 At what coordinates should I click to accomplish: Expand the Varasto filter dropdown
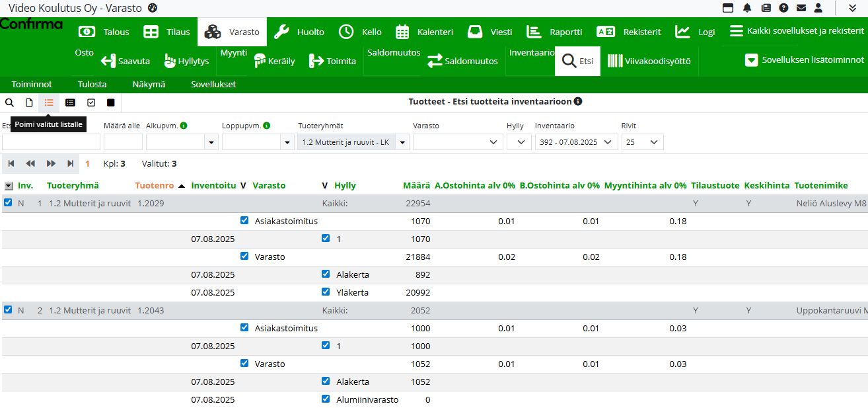point(456,142)
